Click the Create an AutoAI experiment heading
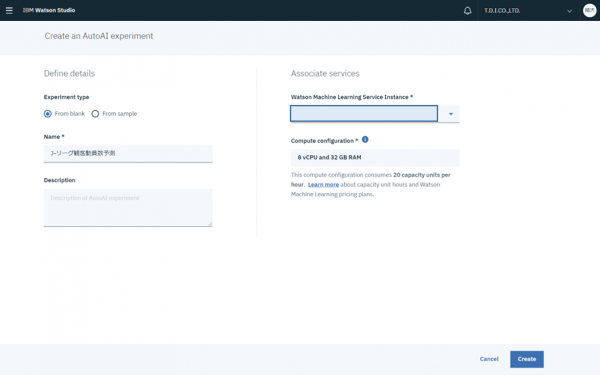 tap(99, 36)
